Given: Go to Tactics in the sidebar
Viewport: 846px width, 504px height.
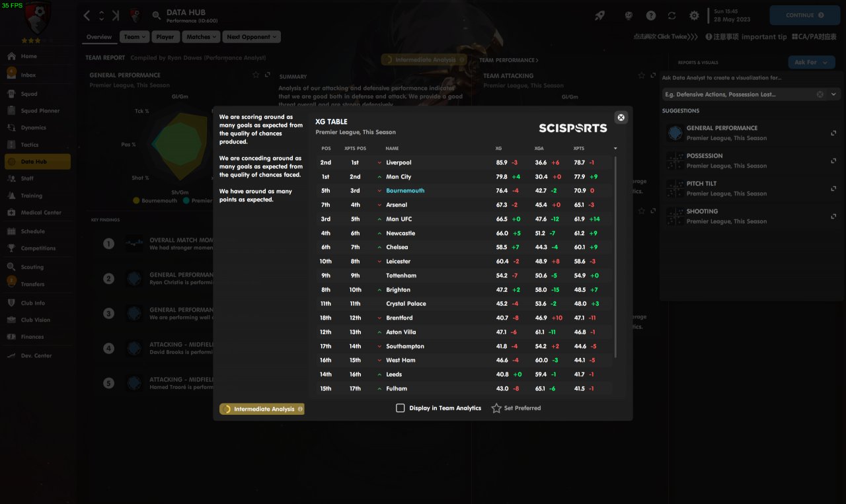Looking at the screenshot, I should (30, 145).
